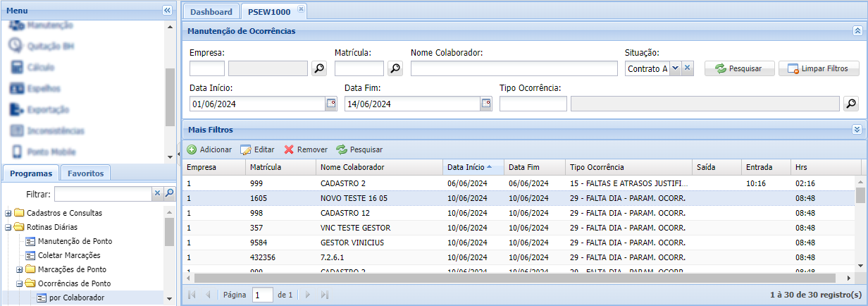Image resolution: width=868 pixels, height=306 pixels.
Task: Click the Empresa search magnifier icon
Action: (x=320, y=68)
